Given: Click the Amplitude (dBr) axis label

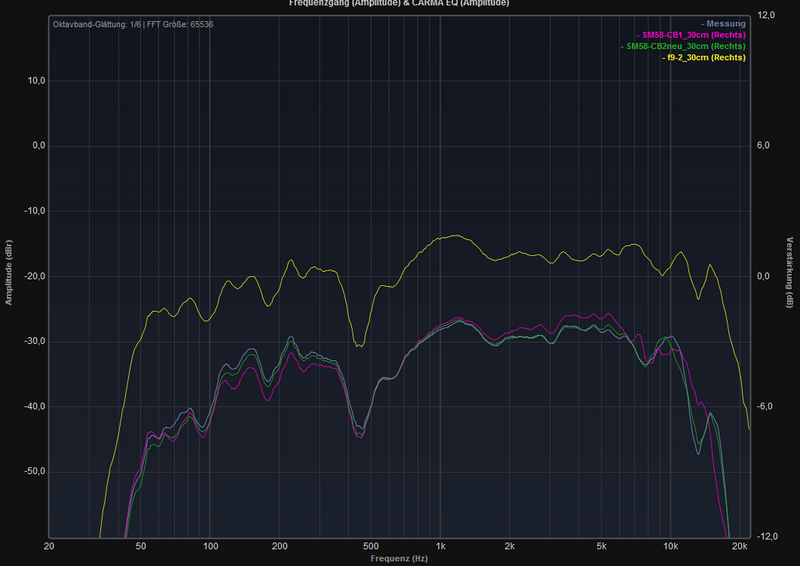Looking at the screenshot, I should (8, 273).
